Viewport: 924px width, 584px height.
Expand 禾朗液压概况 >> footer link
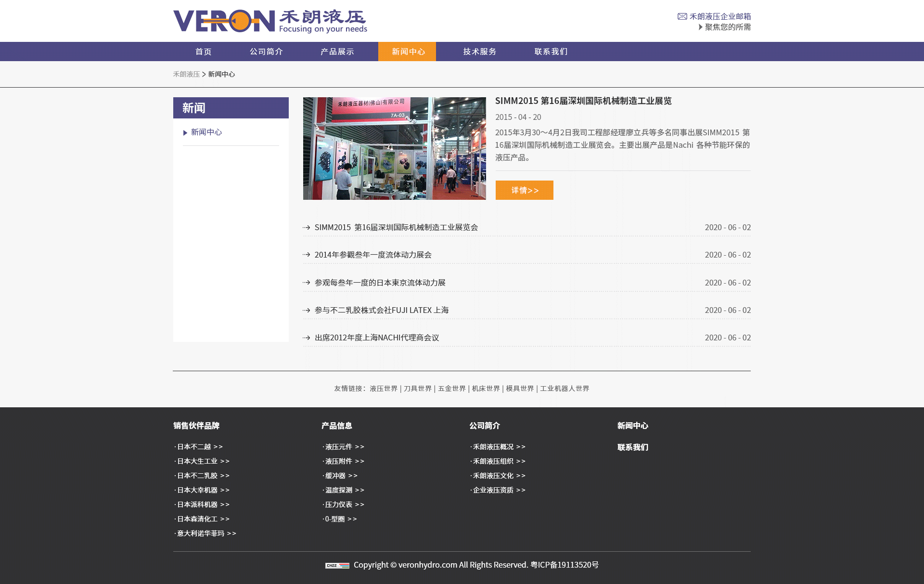pos(499,447)
